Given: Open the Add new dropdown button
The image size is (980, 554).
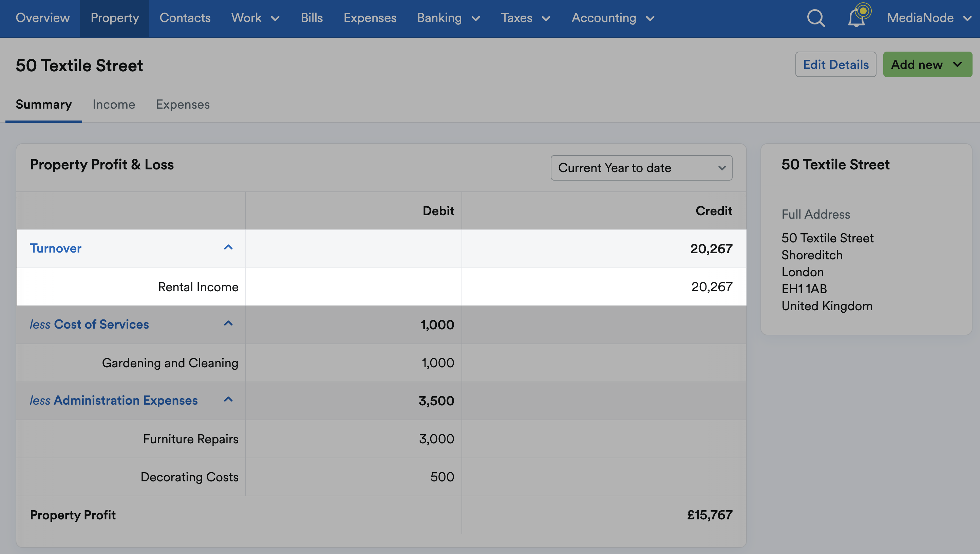Looking at the screenshot, I should pos(927,64).
